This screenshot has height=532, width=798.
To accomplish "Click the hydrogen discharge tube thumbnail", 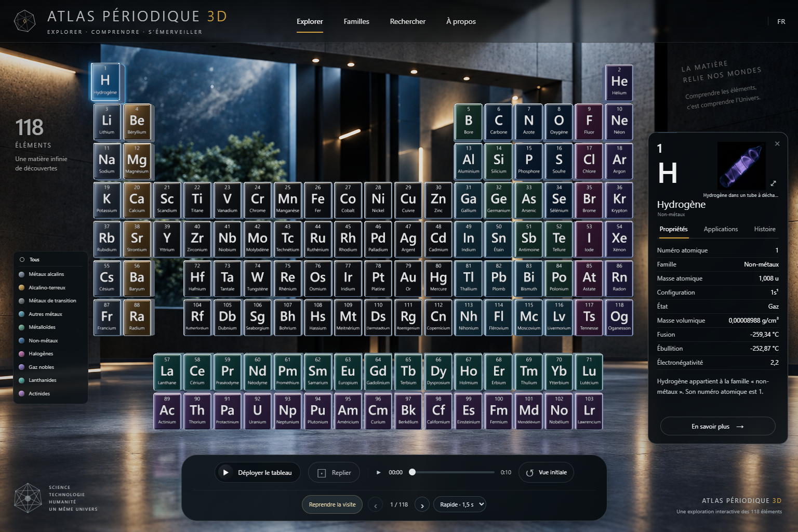I will (x=741, y=166).
